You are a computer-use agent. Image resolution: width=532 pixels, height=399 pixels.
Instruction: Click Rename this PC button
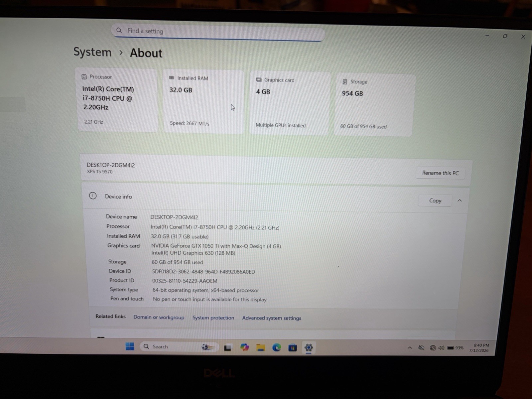coord(440,173)
